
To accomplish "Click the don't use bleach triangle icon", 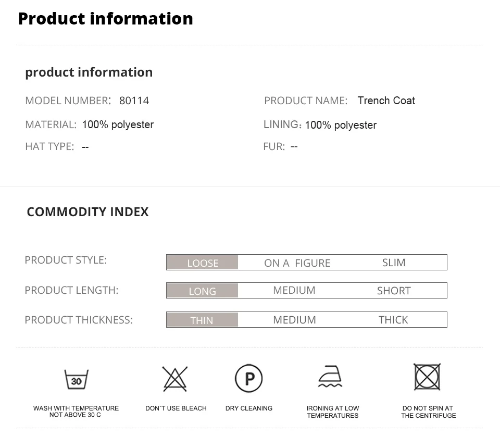I will pos(175,379).
